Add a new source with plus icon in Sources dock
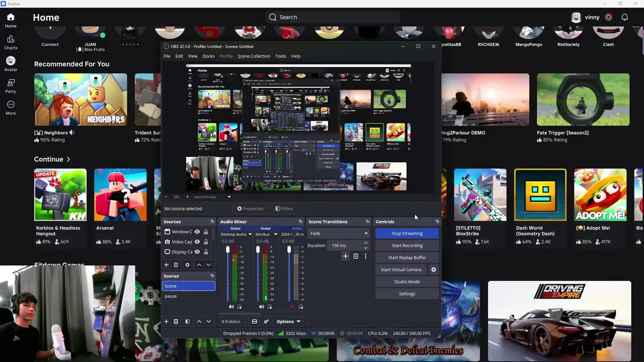Viewport: 644px width, 362px height. pyautogui.click(x=166, y=265)
